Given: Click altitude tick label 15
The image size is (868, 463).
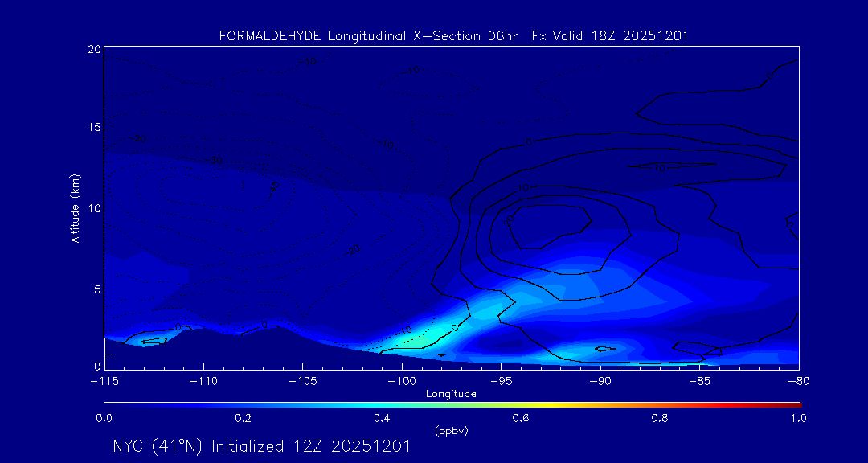Looking at the screenshot, I should 93,127.
